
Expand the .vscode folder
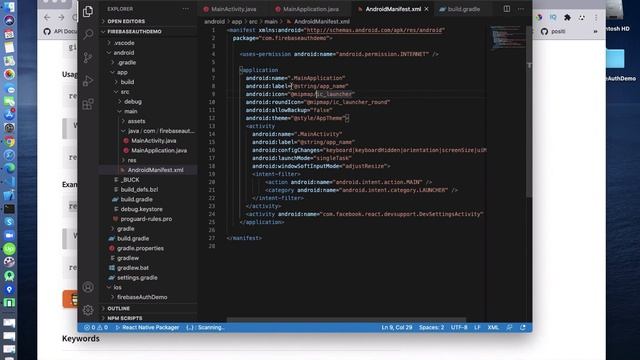(x=148, y=43)
